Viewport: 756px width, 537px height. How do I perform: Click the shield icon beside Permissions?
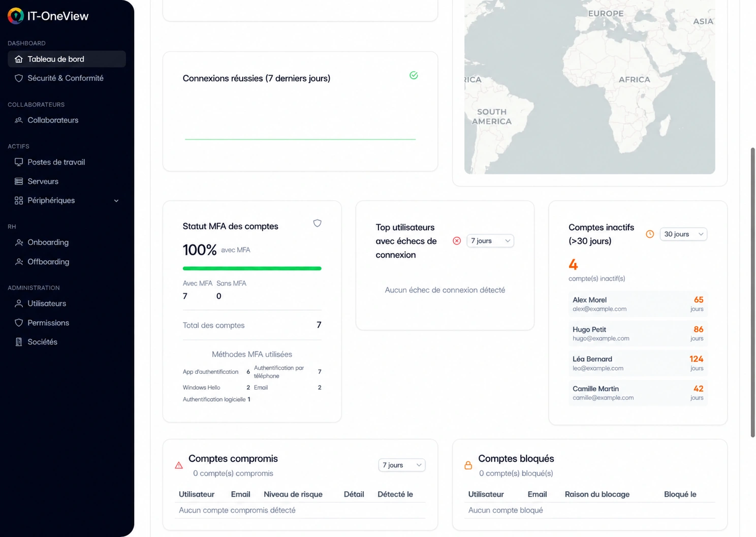19,323
